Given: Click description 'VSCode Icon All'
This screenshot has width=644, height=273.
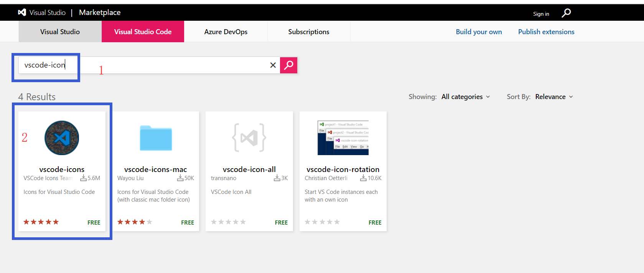Looking at the screenshot, I should 231,192.
